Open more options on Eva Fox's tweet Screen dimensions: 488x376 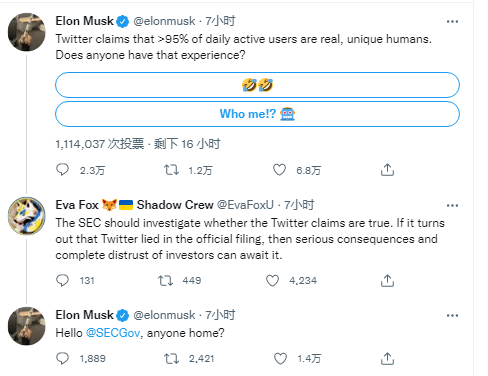click(452, 205)
